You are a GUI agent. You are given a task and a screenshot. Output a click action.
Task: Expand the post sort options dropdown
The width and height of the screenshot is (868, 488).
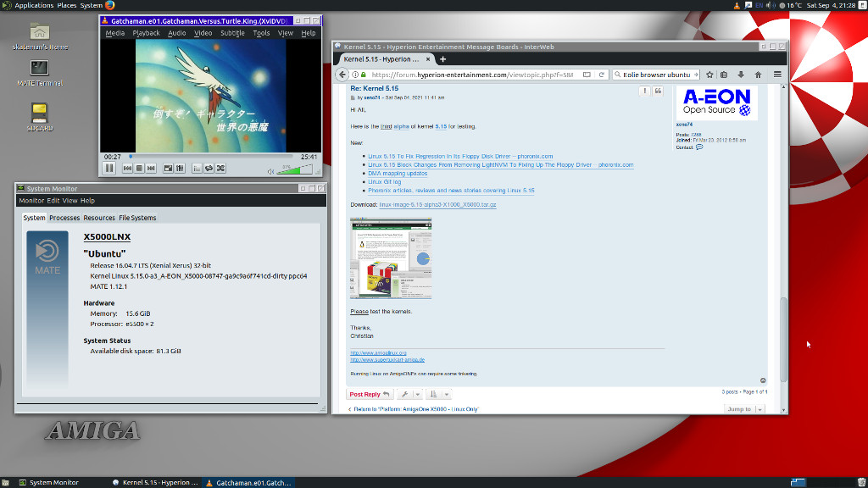coord(439,395)
